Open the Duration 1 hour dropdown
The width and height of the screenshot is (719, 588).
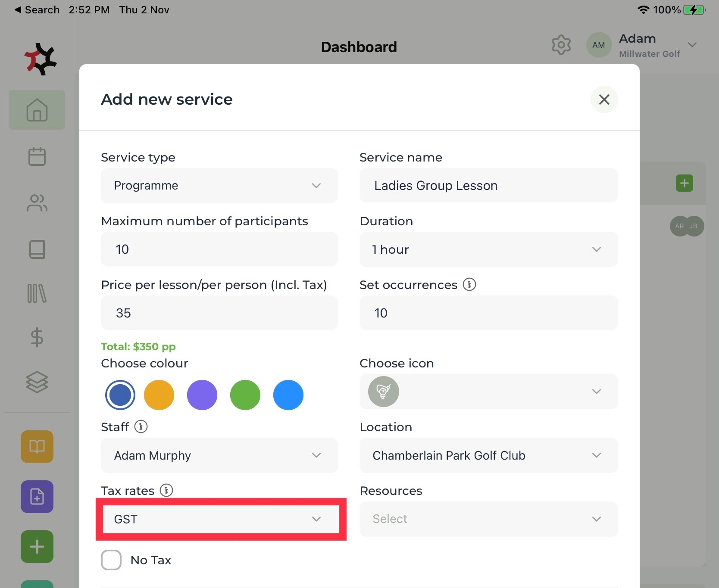click(x=488, y=249)
